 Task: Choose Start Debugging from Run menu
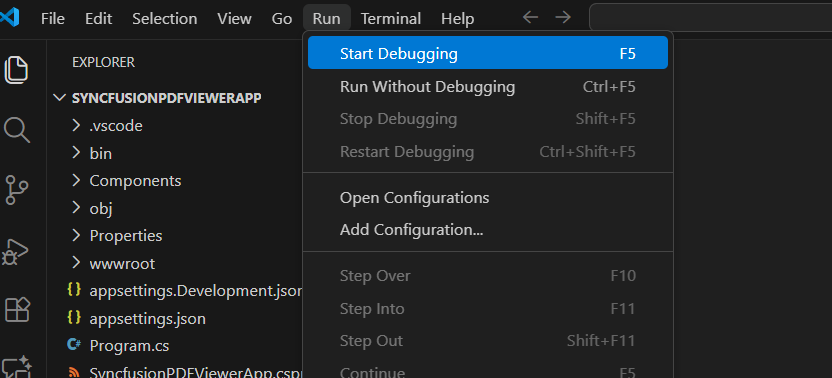488,53
